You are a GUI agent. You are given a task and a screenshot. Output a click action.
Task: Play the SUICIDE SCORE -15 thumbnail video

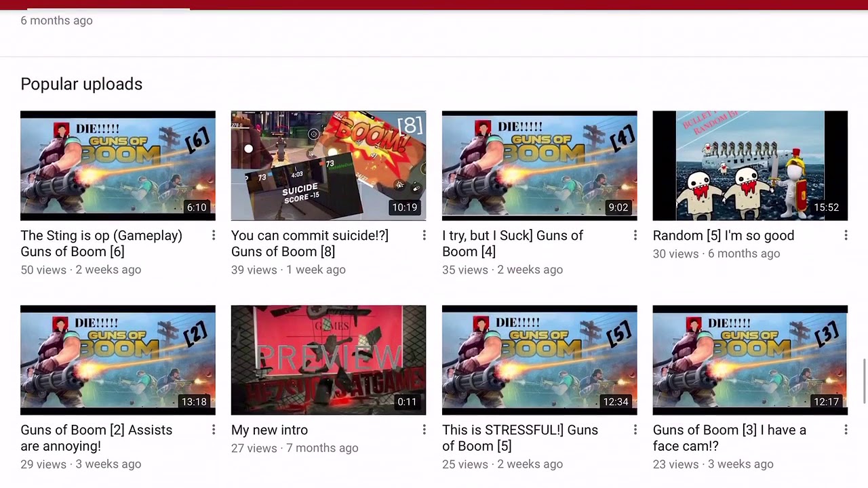[x=328, y=165]
